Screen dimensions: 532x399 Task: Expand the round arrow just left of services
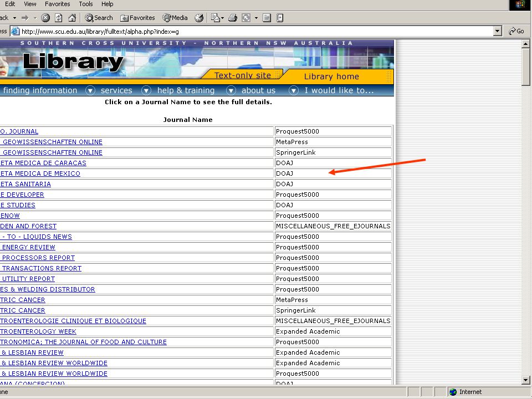pos(90,90)
